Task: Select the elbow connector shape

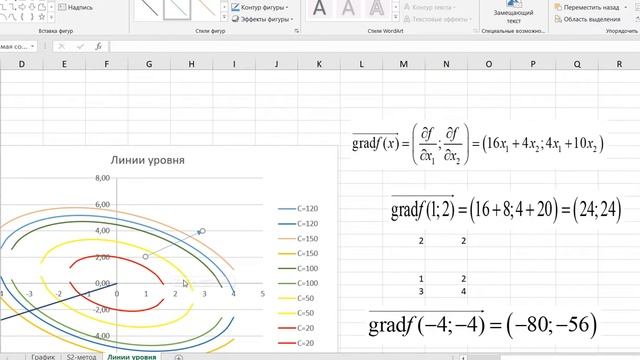Action: click(3, 7)
